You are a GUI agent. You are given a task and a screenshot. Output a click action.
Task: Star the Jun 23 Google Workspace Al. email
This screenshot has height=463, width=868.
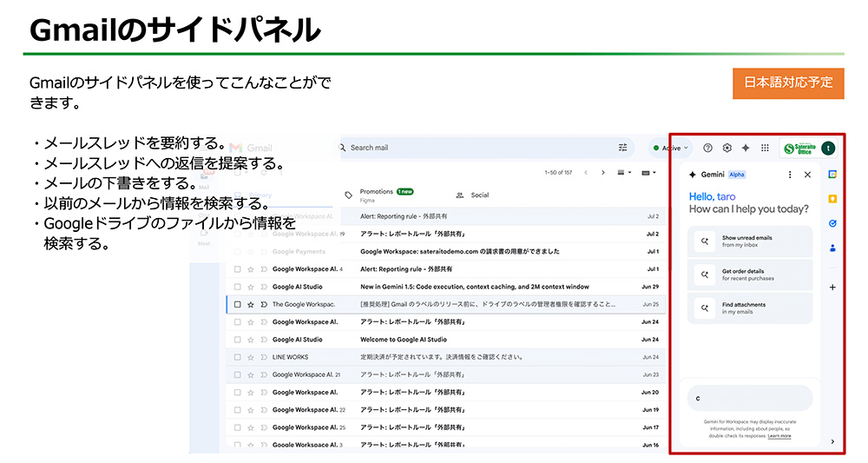click(x=251, y=375)
